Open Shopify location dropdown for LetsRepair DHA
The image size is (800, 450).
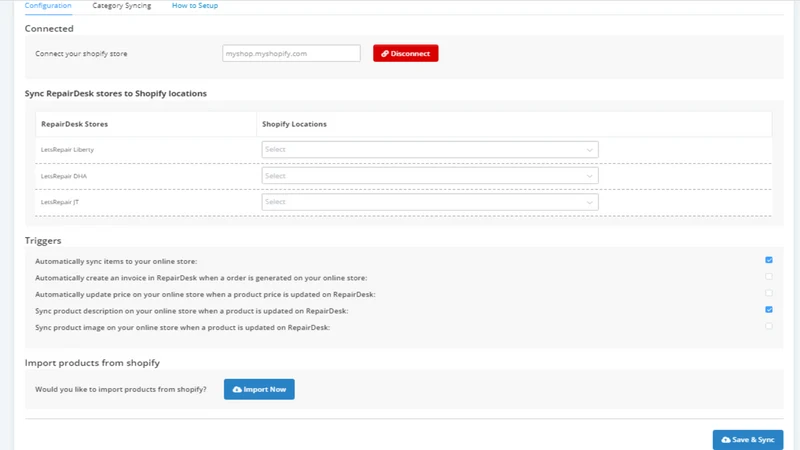430,176
